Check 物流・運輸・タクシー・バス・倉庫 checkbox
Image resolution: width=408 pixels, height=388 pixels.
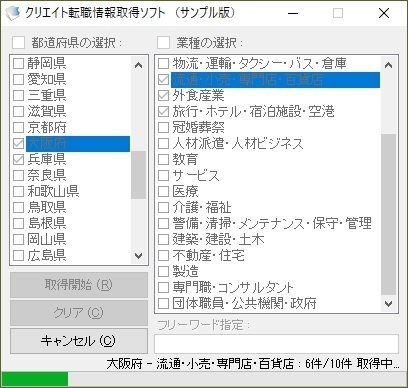click(163, 63)
